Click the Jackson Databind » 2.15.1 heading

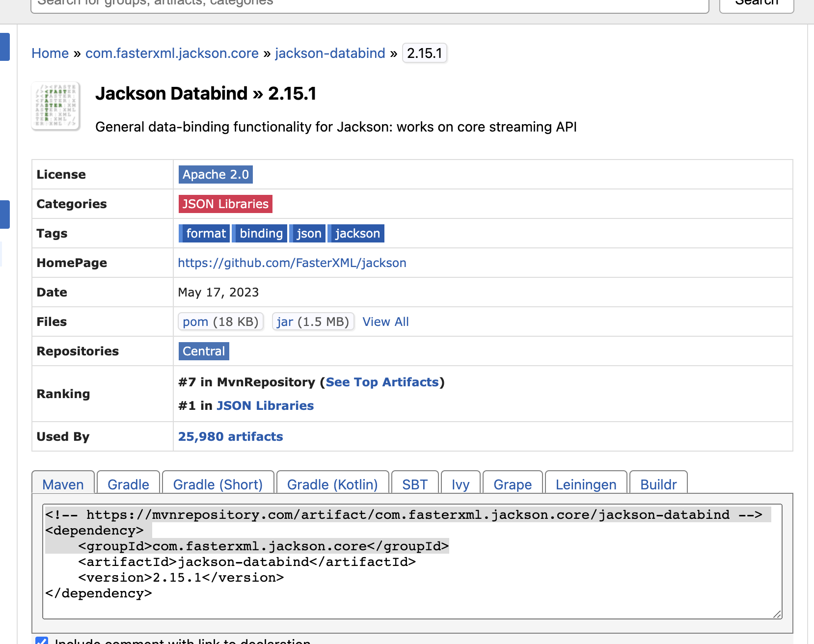(x=206, y=93)
